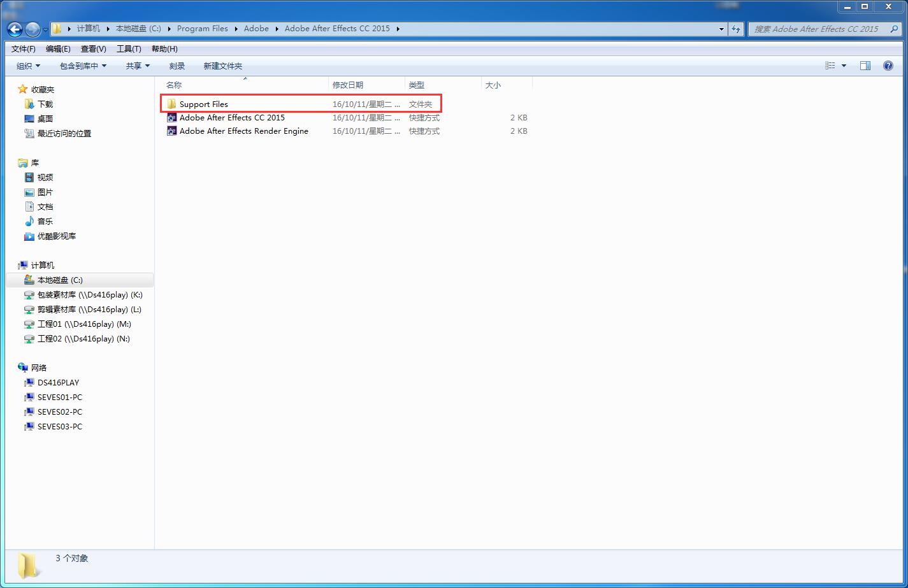Select 桌面 in the navigation pane
Screen dimensions: 908x588
point(45,118)
